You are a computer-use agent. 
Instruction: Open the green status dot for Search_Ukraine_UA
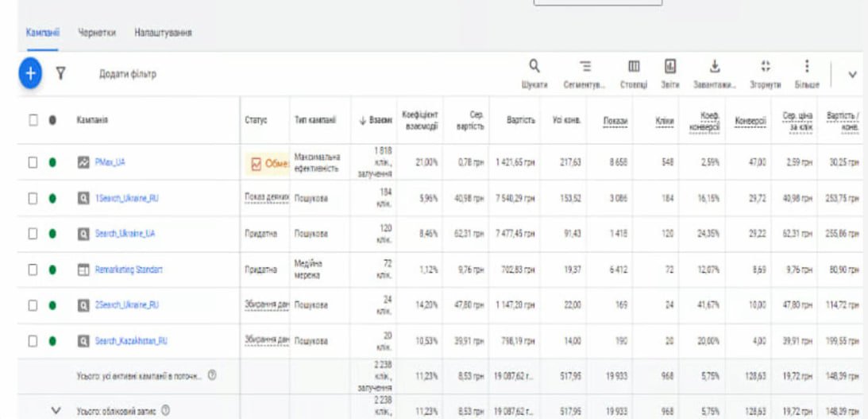coord(52,234)
